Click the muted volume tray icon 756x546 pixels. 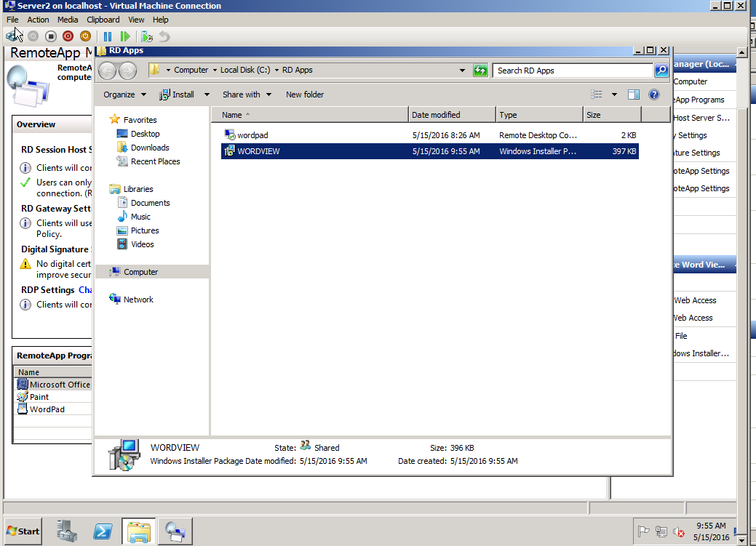click(x=679, y=531)
